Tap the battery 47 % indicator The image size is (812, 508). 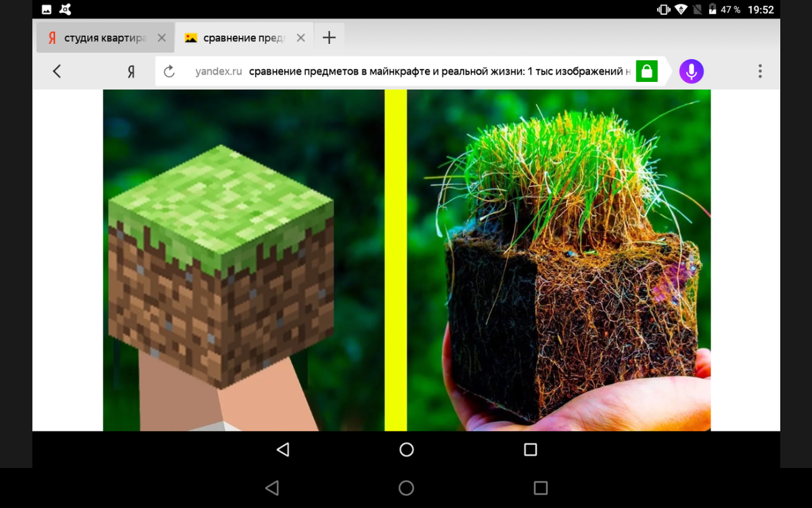(x=724, y=9)
